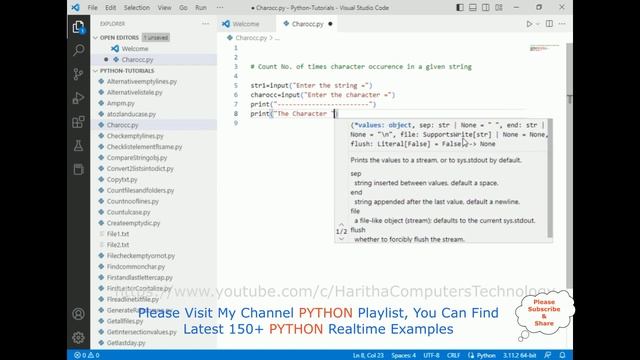Click the Run Python File play button
This screenshot has width=640, height=360.
click(x=529, y=24)
